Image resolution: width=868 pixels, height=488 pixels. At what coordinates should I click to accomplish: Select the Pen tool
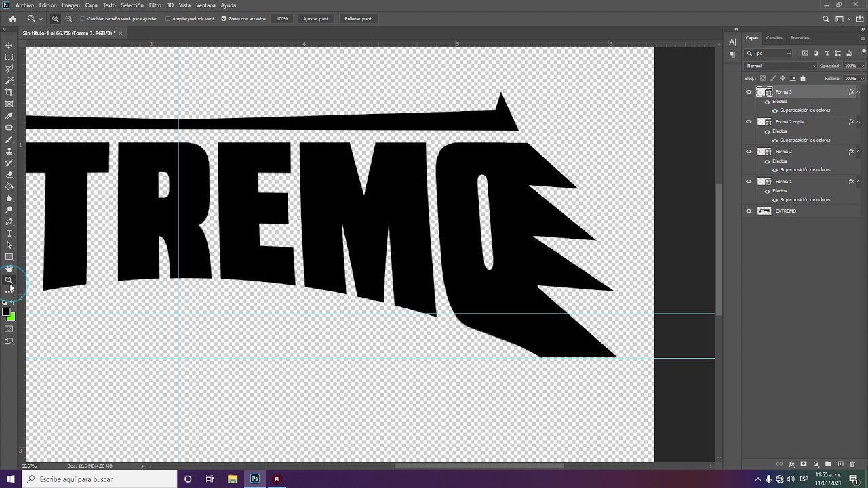click(9, 222)
